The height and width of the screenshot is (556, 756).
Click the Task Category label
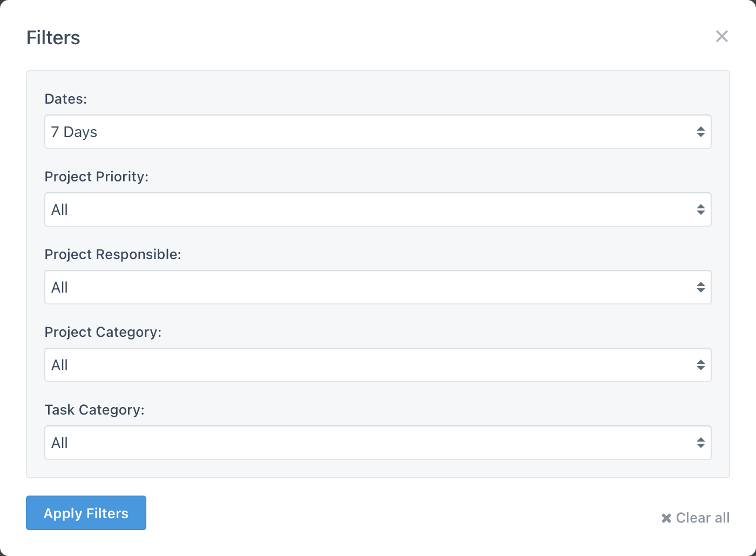(x=95, y=410)
